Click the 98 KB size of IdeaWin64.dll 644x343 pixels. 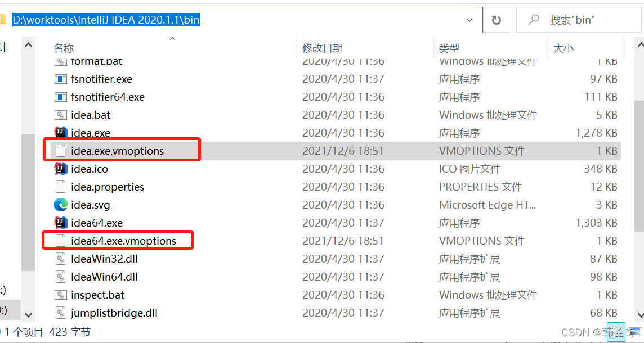[x=603, y=277]
